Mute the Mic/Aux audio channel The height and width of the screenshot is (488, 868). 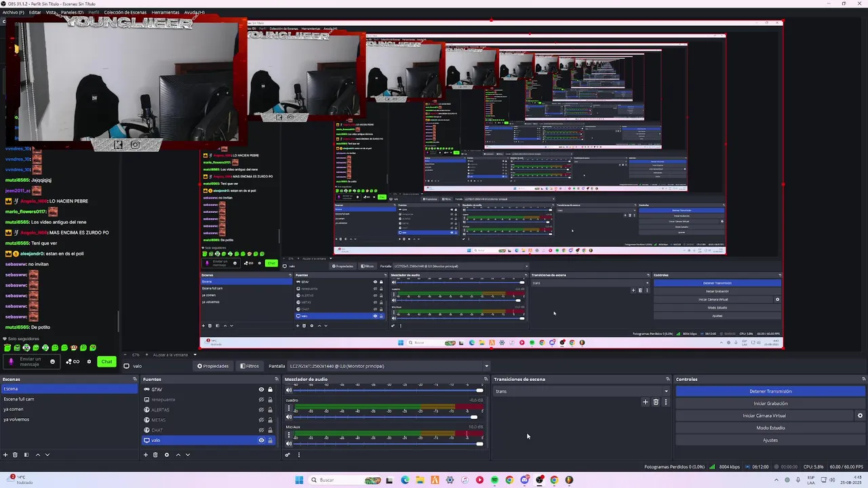point(289,443)
